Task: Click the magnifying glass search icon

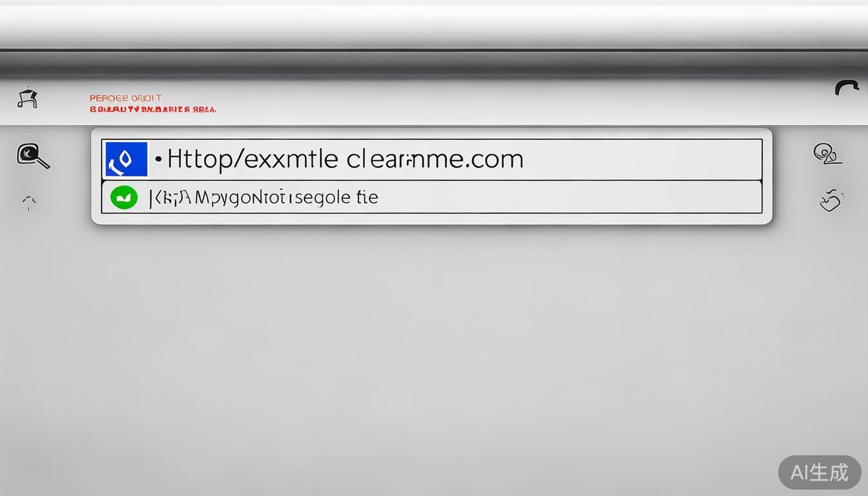Action: 32,156
